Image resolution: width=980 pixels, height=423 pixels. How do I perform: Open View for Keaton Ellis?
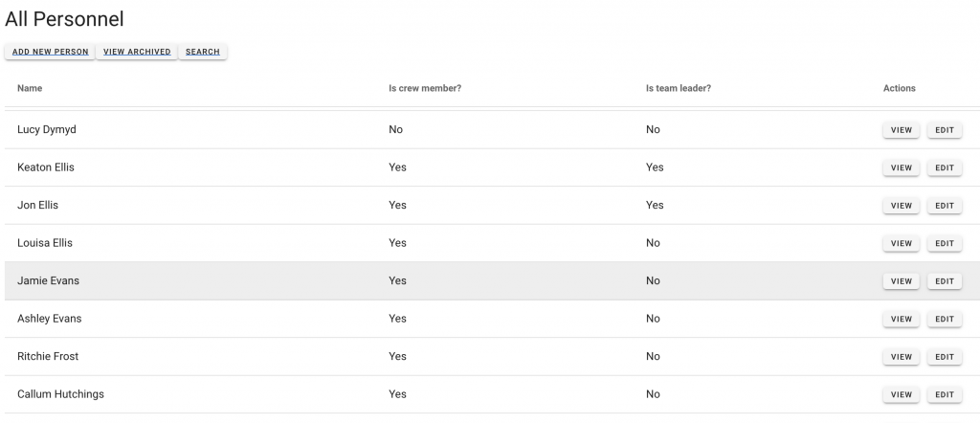click(x=901, y=167)
